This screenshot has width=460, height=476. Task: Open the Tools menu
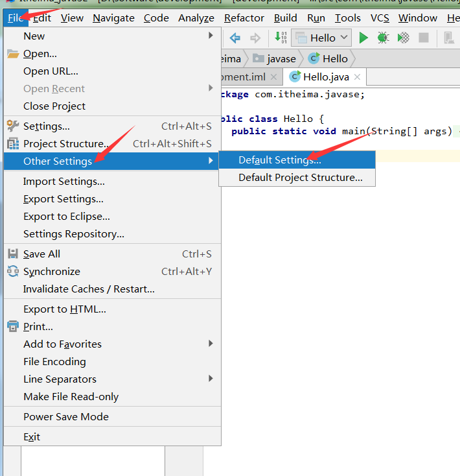pos(347,18)
